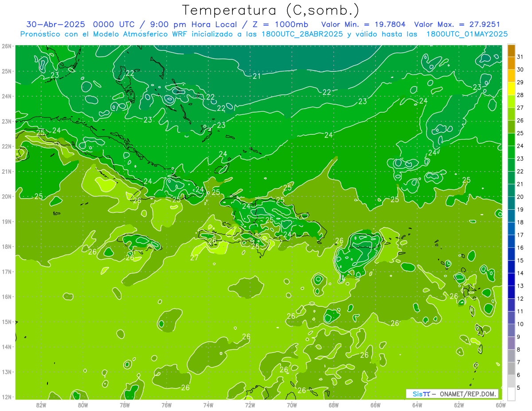Click the longitude axis label 68W
The image size is (532, 411).
pyautogui.click(x=333, y=405)
